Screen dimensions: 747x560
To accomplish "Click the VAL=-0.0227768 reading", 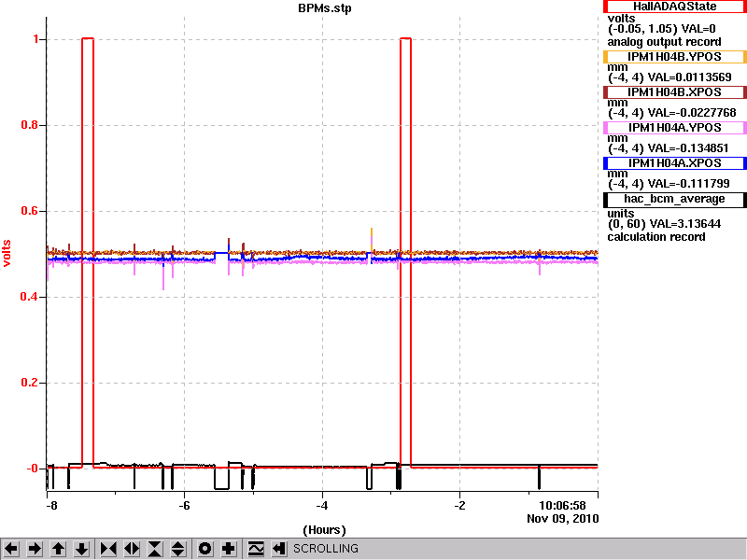I will [x=692, y=113].
